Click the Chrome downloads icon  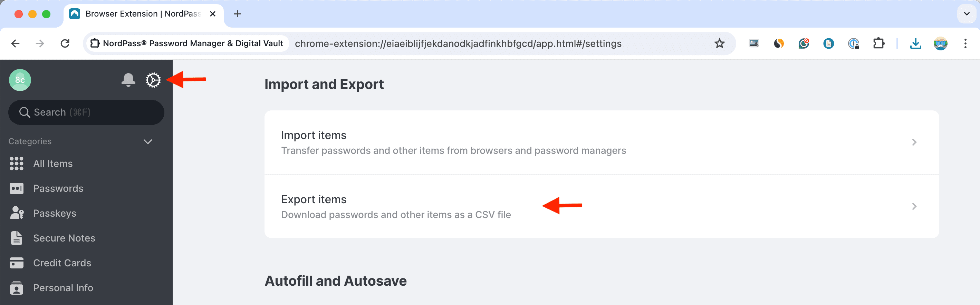point(915,44)
